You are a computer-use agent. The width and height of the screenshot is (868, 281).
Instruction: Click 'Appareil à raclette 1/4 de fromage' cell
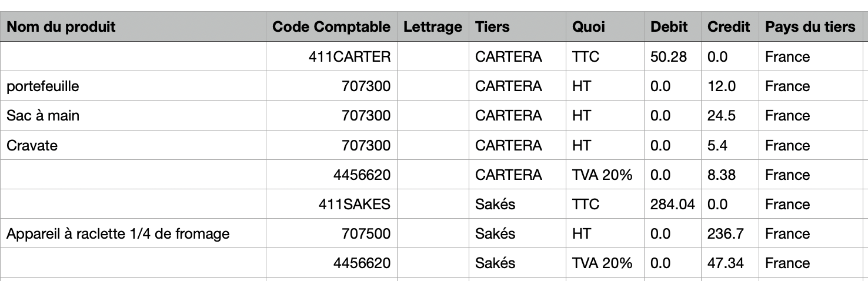[x=133, y=233]
